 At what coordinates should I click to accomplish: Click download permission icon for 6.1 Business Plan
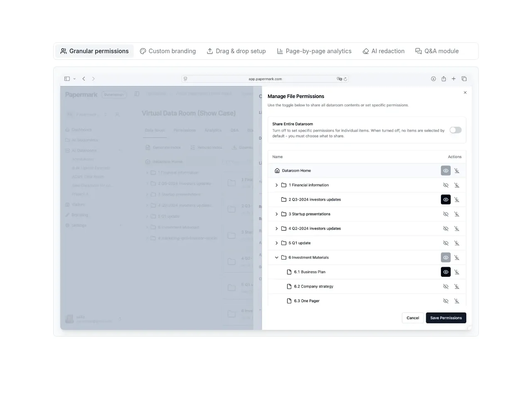point(457,272)
